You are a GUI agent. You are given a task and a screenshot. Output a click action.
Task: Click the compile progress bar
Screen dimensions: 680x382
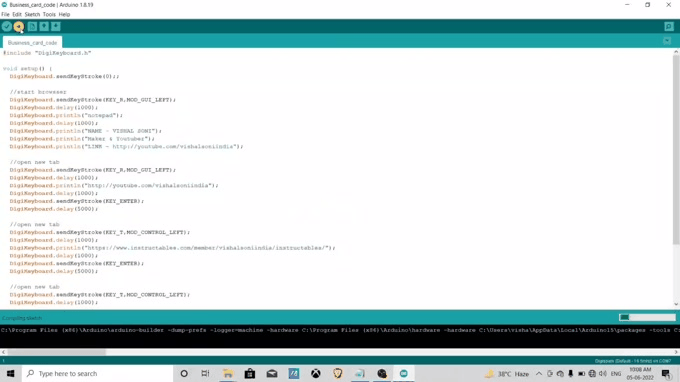tap(647, 317)
